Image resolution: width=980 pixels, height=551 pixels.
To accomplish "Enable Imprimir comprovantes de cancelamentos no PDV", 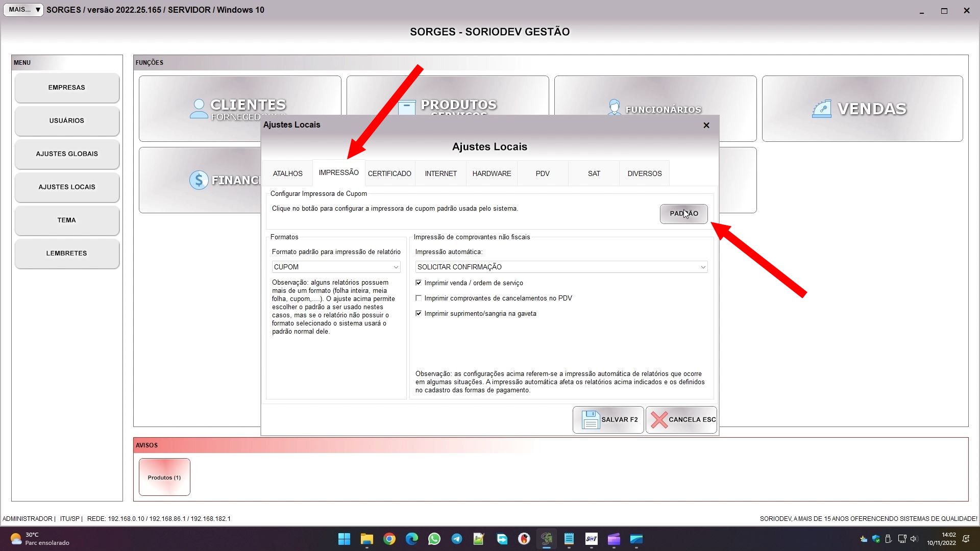I will (419, 298).
